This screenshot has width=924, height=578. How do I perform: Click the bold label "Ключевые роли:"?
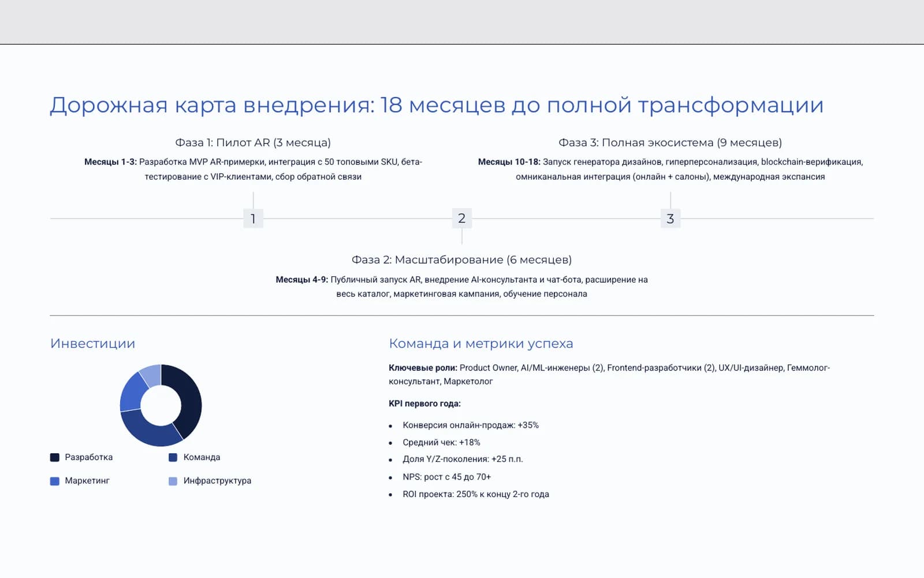(x=423, y=368)
